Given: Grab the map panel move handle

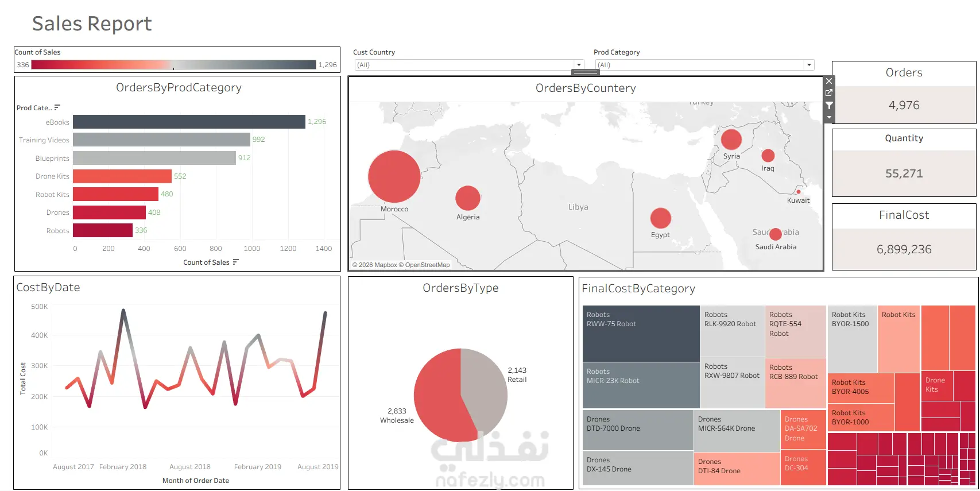Looking at the screenshot, I should coord(586,72).
